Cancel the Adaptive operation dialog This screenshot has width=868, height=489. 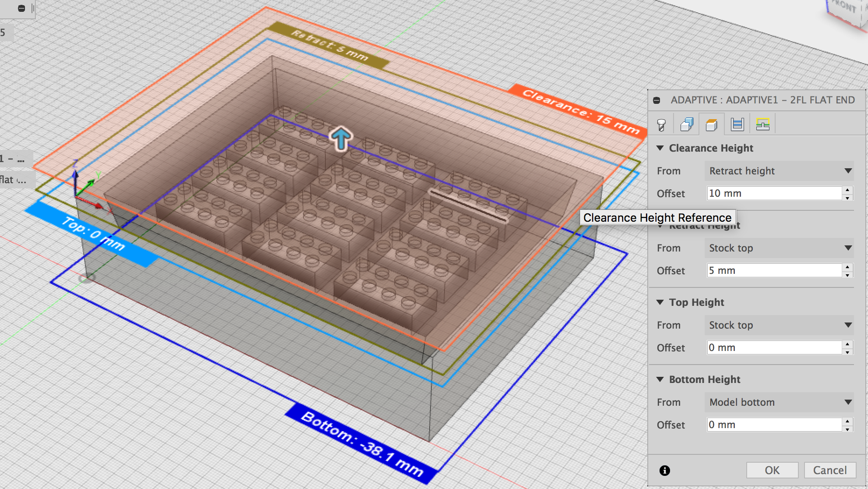tap(830, 470)
